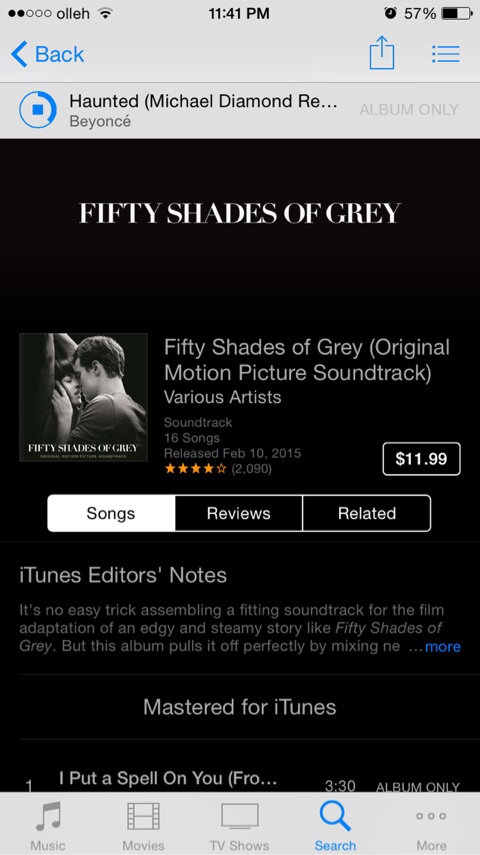
Task: Tap the Share icon in top bar
Action: point(381,53)
